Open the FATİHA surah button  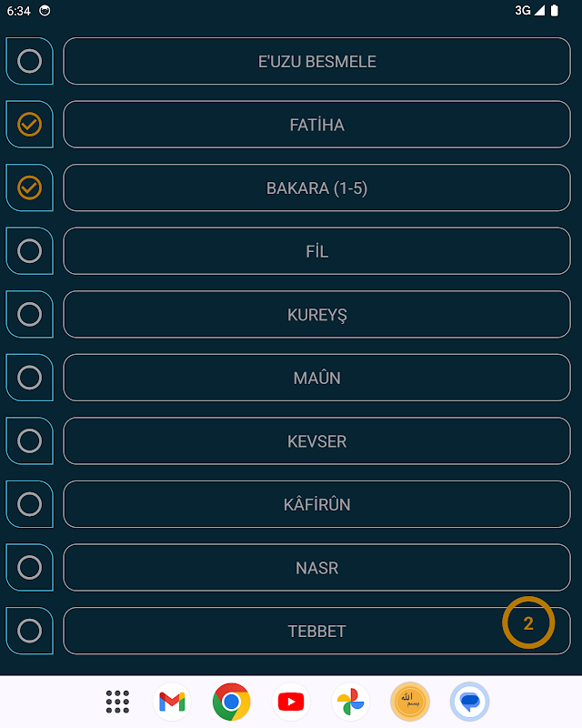[316, 125]
